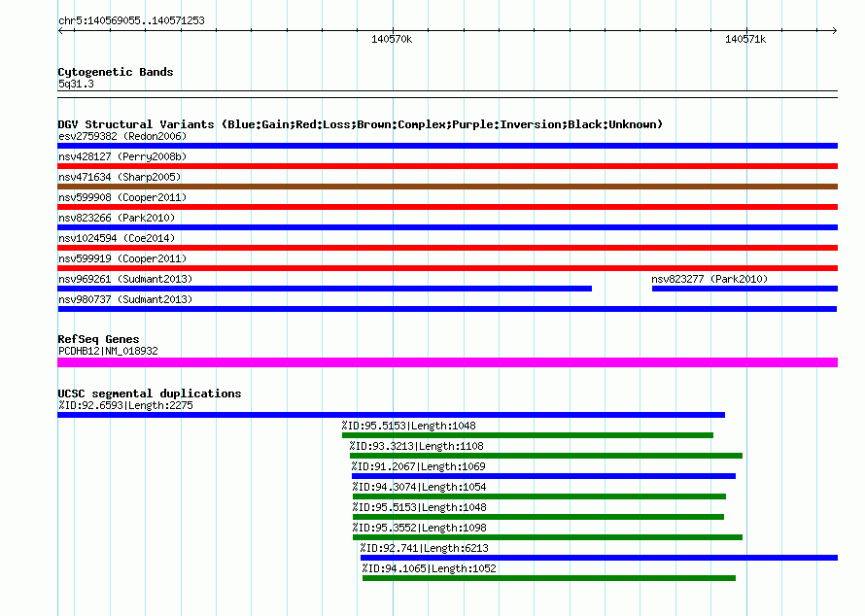Click the 140571k ruler marker
This screenshot has height=616, width=865.
pyautogui.click(x=745, y=39)
